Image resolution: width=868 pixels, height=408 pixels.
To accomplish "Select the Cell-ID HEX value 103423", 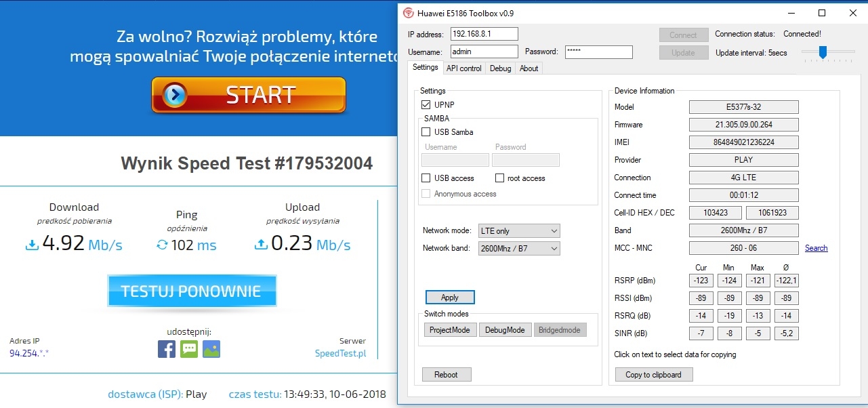I will 716,213.
